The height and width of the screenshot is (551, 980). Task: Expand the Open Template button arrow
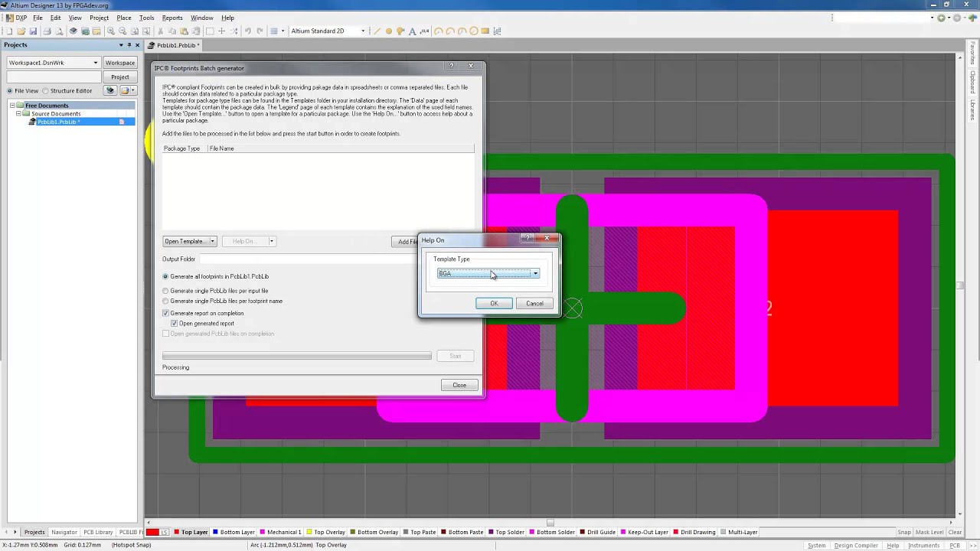(x=213, y=241)
